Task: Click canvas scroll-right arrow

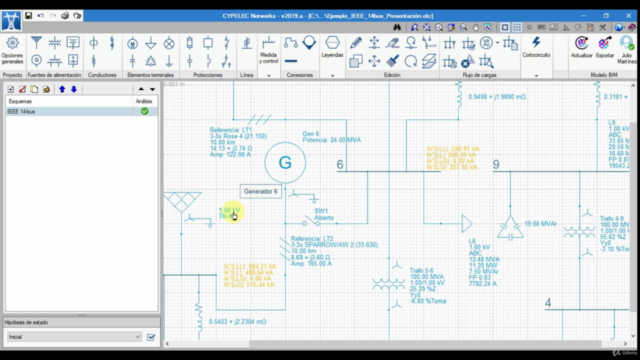Action: pyautogui.click(x=625, y=344)
